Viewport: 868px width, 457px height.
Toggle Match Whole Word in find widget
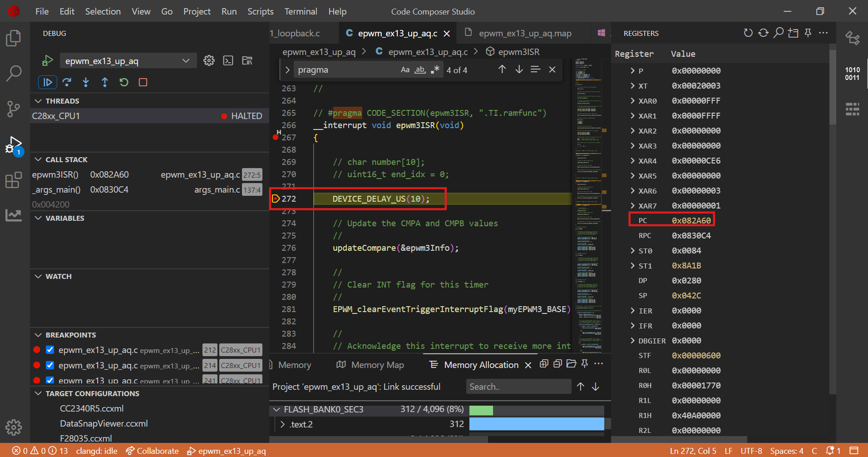(x=420, y=70)
